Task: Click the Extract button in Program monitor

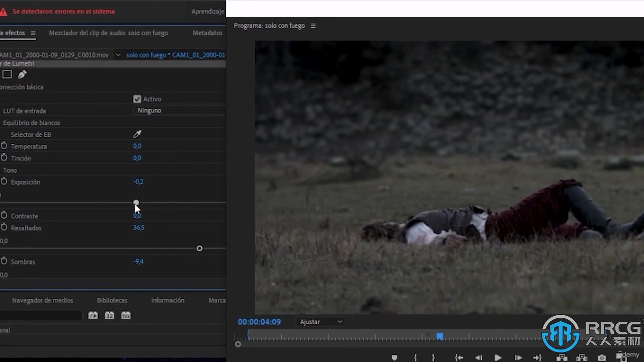Action: 582,357
